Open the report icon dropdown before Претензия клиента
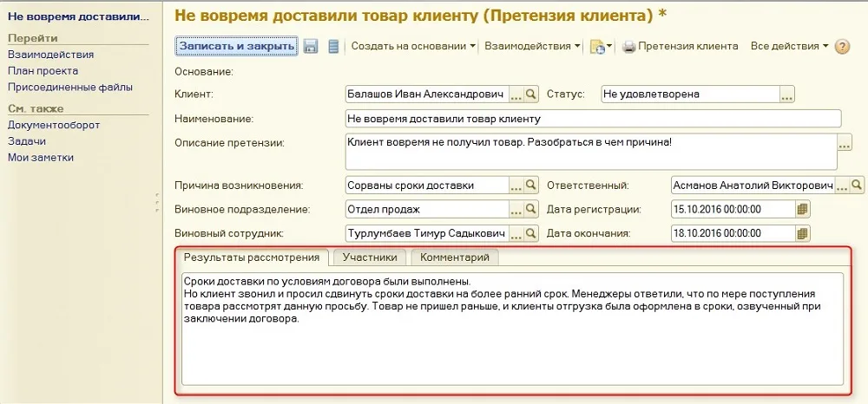 [x=602, y=47]
